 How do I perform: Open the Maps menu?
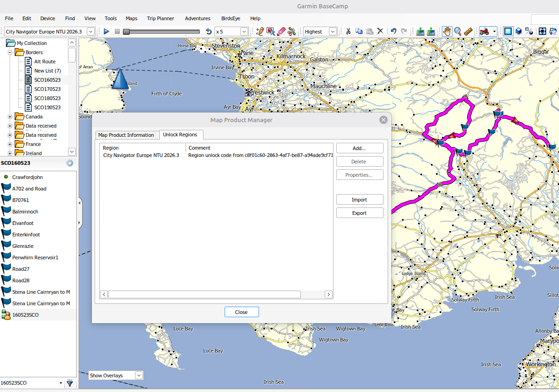coord(131,18)
